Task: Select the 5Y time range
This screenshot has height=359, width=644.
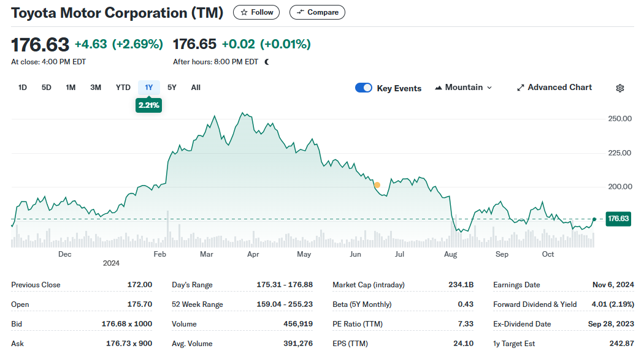Action: coord(172,88)
